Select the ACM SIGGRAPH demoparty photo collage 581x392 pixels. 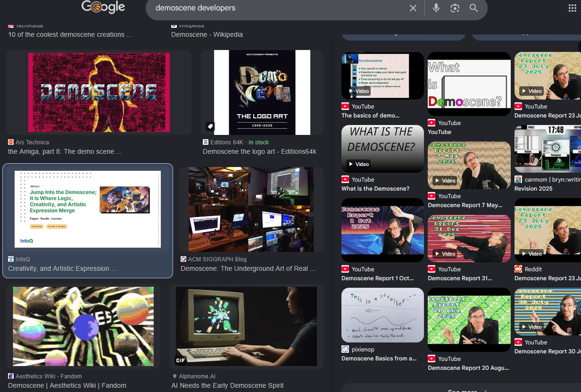point(251,209)
